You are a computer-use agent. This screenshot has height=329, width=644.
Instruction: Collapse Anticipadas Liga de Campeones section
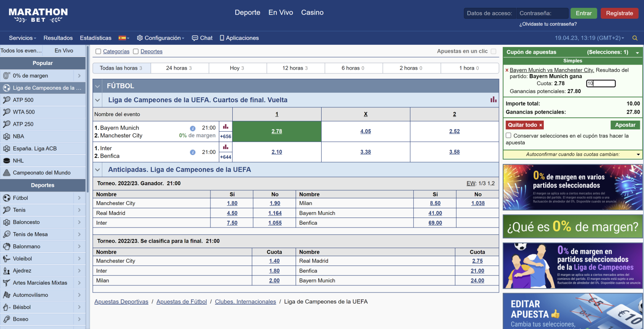point(98,170)
